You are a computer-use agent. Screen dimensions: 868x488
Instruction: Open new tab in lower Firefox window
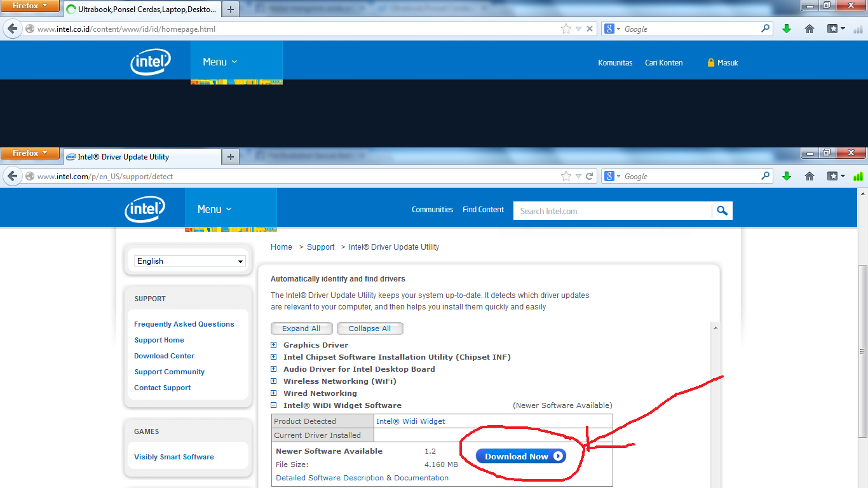coord(231,156)
